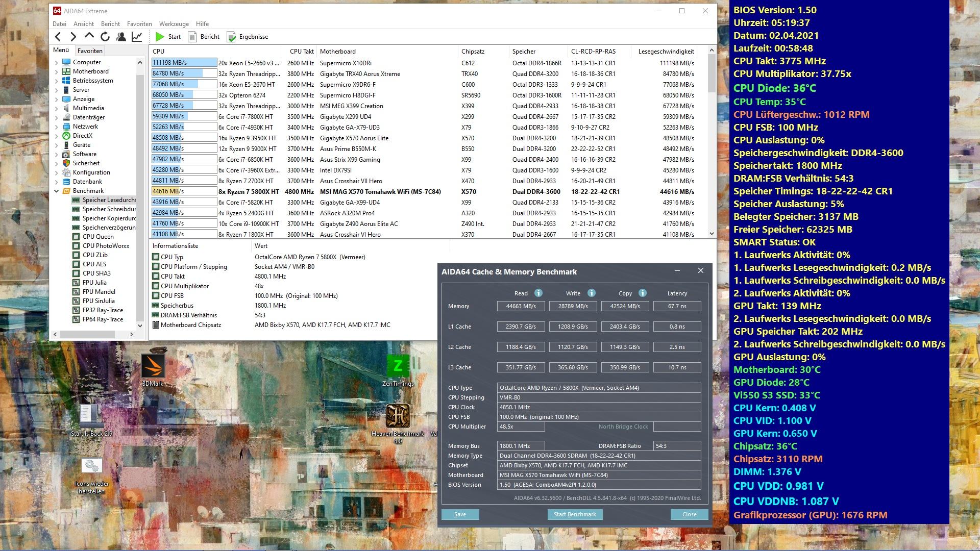Click Save in Cache & Memory Benchmark

coord(460,514)
